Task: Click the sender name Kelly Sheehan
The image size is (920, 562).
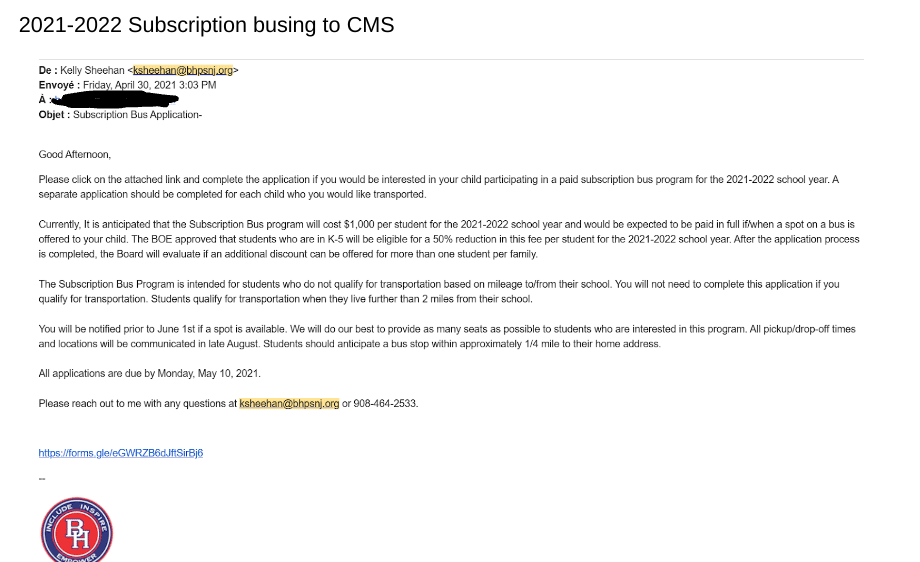Action: (x=94, y=70)
